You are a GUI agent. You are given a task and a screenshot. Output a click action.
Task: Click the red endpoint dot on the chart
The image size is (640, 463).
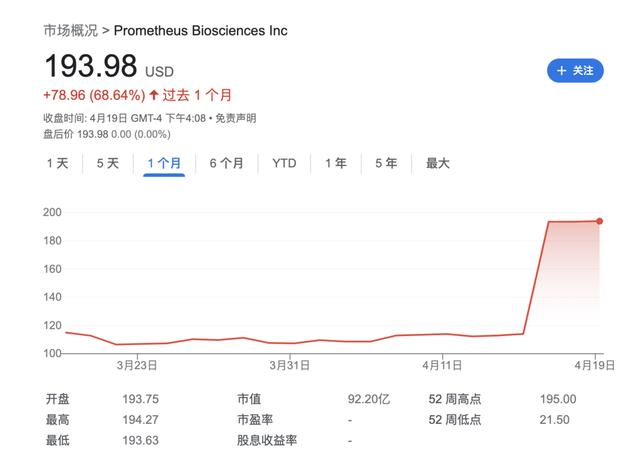click(x=600, y=221)
